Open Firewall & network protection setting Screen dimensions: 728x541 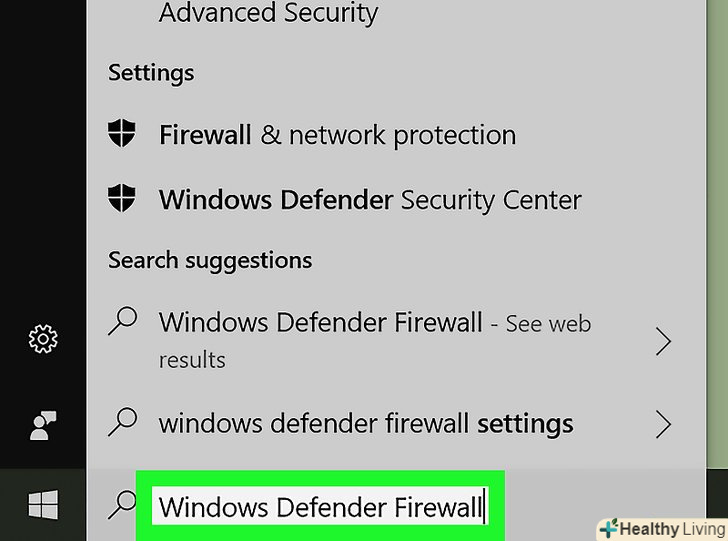[x=337, y=135]
